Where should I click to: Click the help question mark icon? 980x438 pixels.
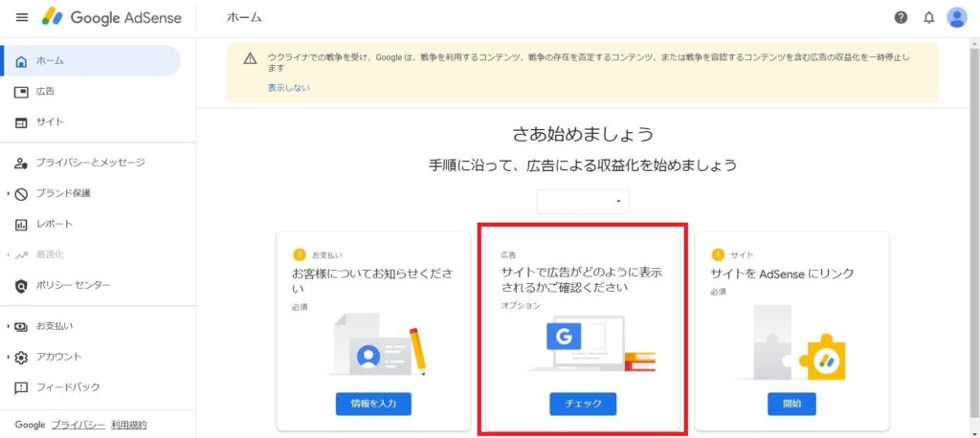coord(901,17)
